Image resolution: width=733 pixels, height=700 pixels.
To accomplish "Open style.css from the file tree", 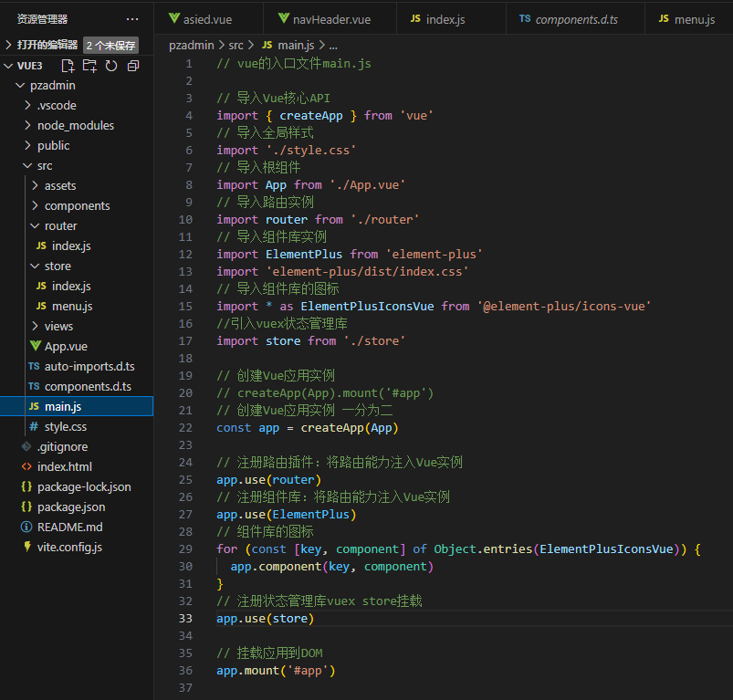I will (66, 426).
